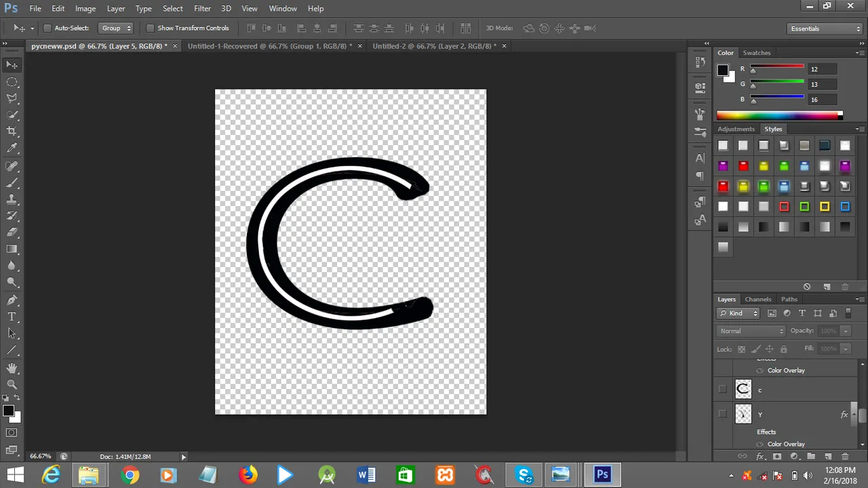Add a layer mask

[777, 457]
